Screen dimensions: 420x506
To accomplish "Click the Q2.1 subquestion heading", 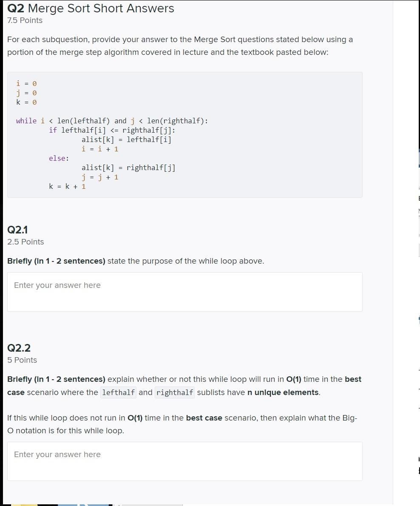I will [x=17, y=230].
